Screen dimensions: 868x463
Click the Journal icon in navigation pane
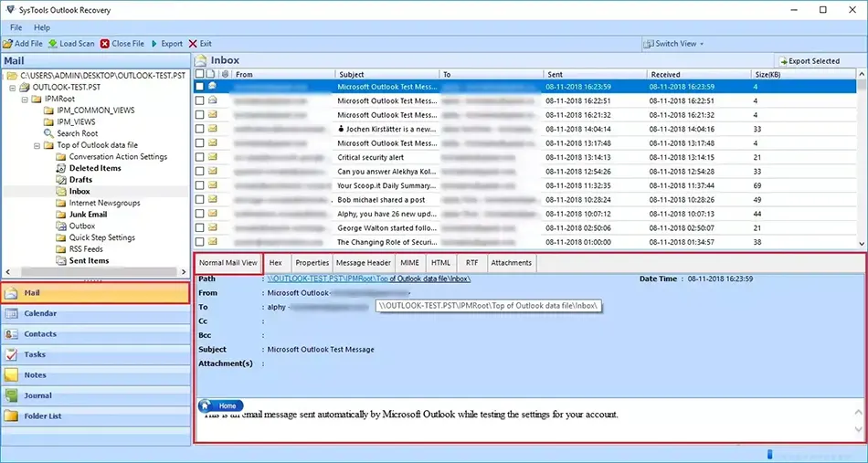coord(11,395)
